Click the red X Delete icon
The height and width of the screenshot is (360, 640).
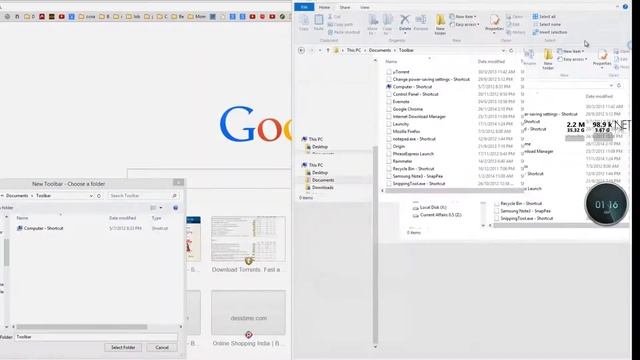point(404,20)
